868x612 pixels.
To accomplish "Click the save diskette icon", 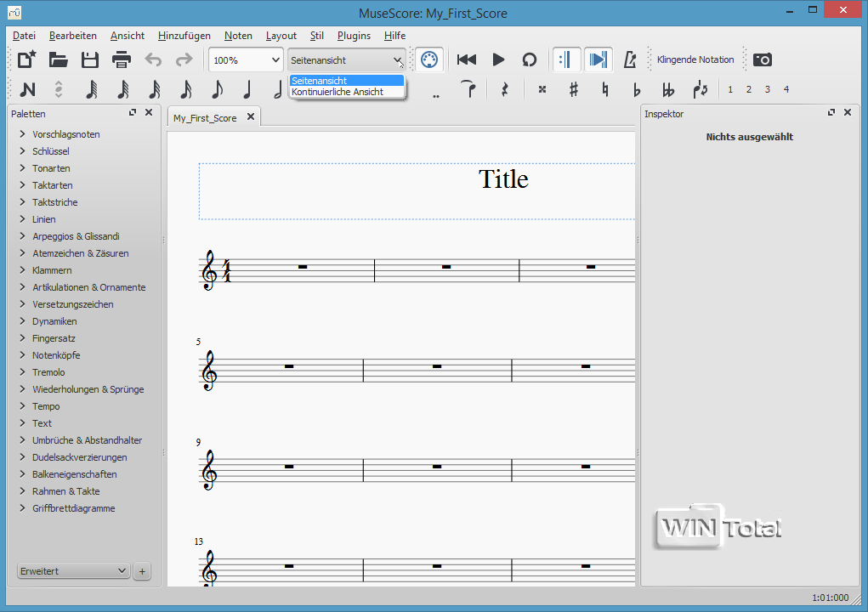I will [90, 59].
